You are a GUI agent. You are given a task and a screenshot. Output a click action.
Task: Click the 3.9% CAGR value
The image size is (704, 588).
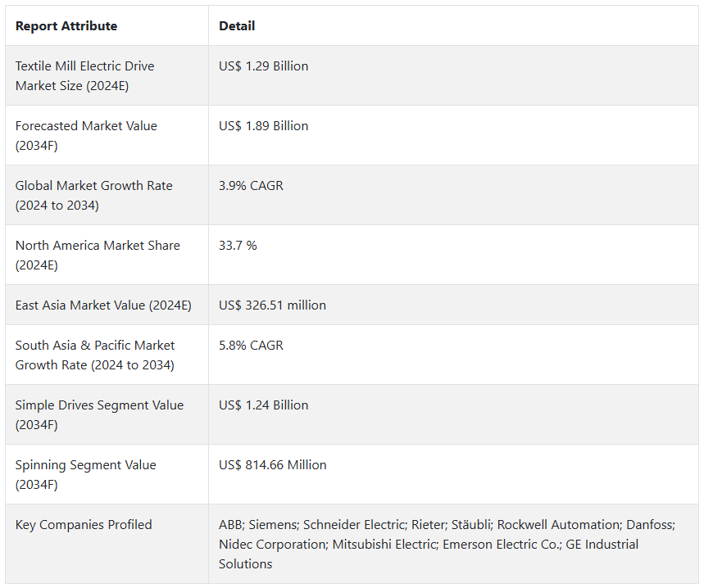(x=251, y=186)
